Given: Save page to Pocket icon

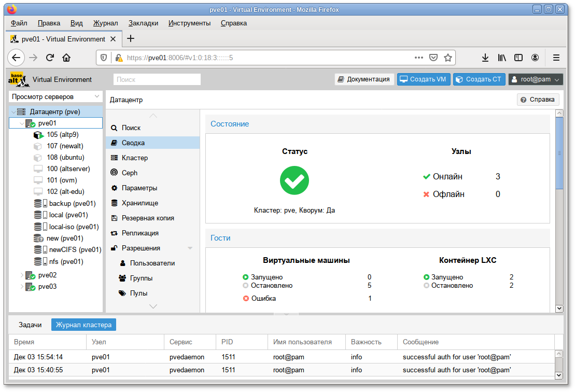Looking at the screenshot, I should [x=433, y=58].
